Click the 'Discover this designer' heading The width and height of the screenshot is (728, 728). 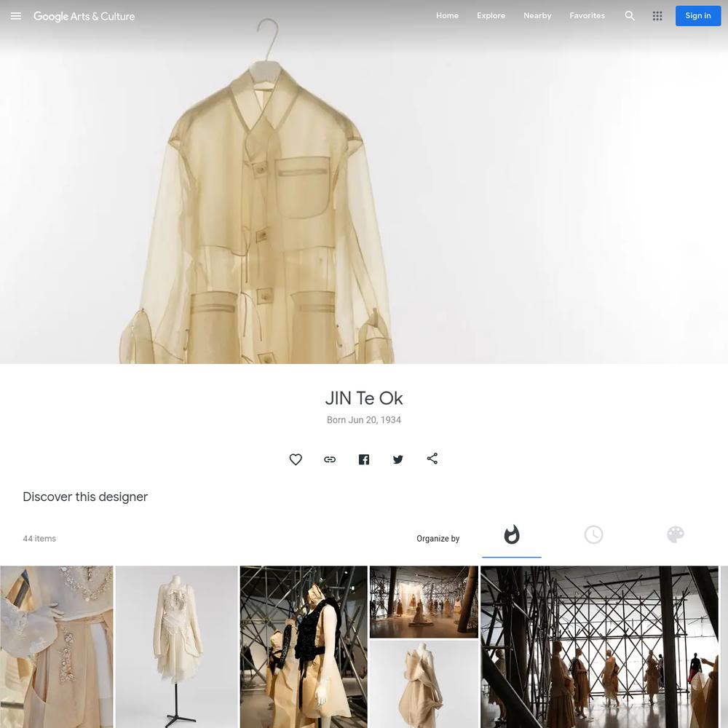[x=85, y=496]
